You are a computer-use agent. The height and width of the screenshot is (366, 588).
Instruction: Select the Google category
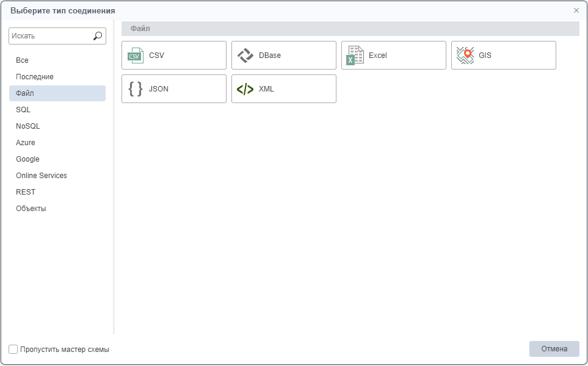pyautogui.click(x=27, y=159)
